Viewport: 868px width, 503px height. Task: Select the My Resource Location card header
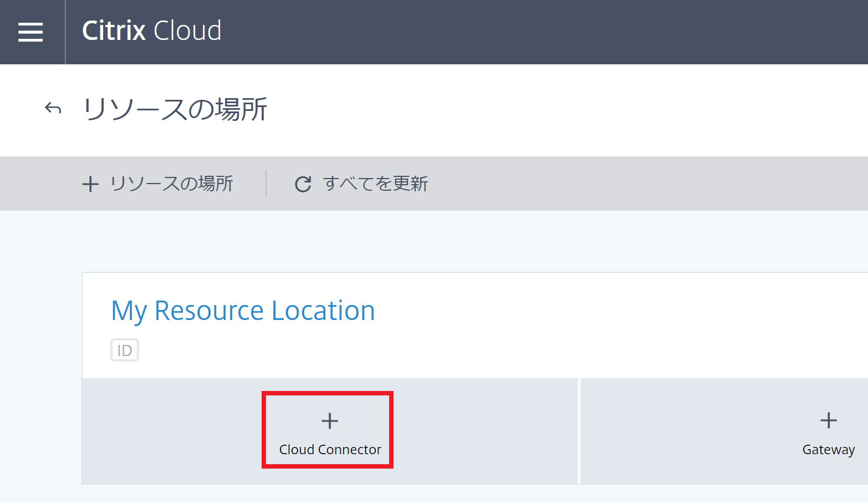243,310
